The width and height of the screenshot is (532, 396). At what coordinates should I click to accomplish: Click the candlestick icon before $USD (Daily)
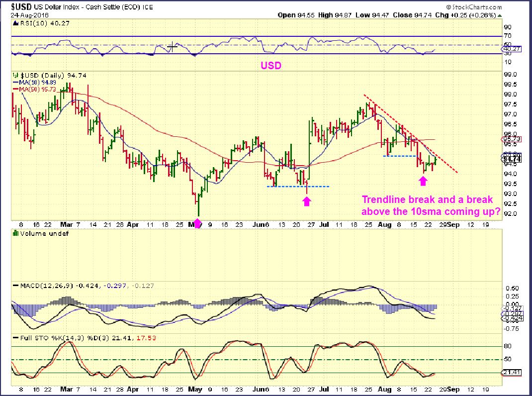click(15, 76)
